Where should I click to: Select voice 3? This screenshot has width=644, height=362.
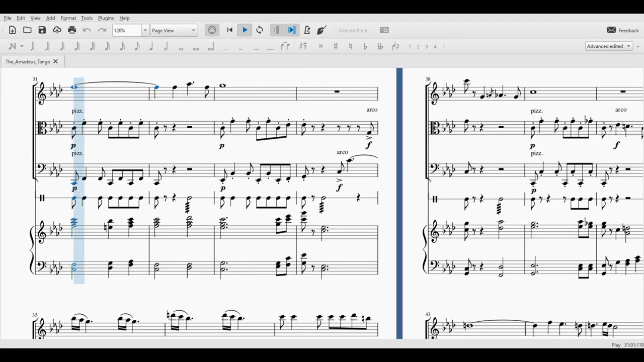pyautogui.click(x=427, y=46)
